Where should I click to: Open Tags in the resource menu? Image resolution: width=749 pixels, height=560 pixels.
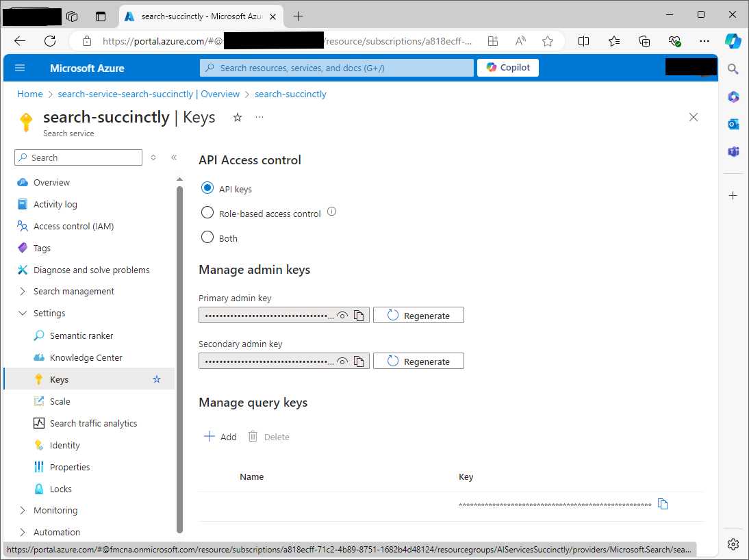[42, 249]
